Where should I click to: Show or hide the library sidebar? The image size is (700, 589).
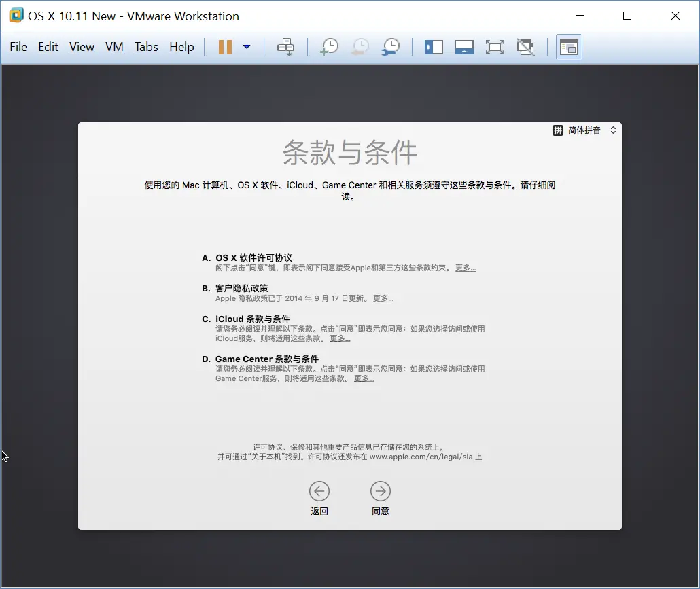[434, 47]
